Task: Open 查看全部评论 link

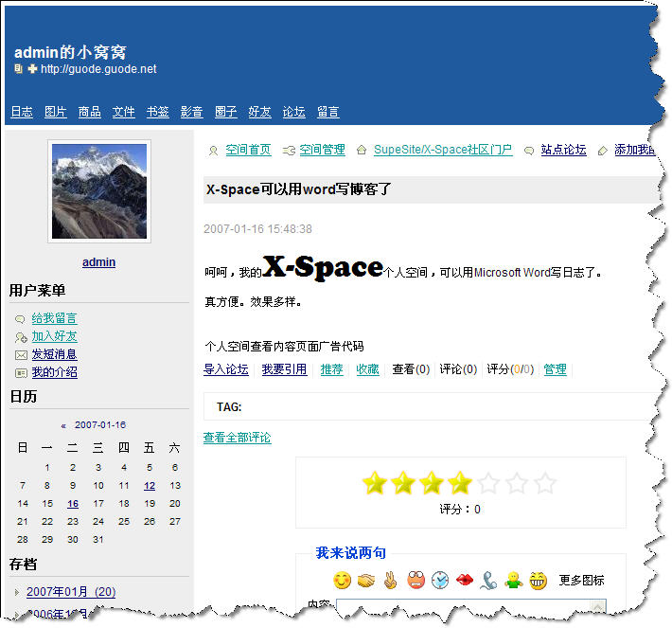Action: coord(237,438)
